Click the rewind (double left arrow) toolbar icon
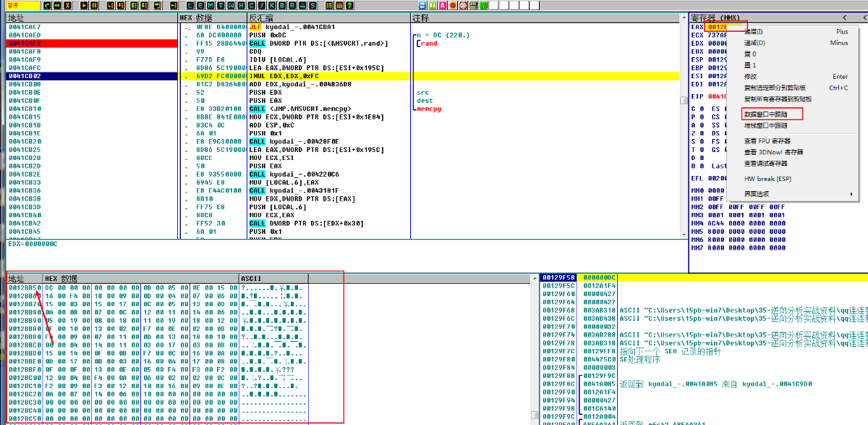Viewport: 868px width, 425px height. coord(57,5)
